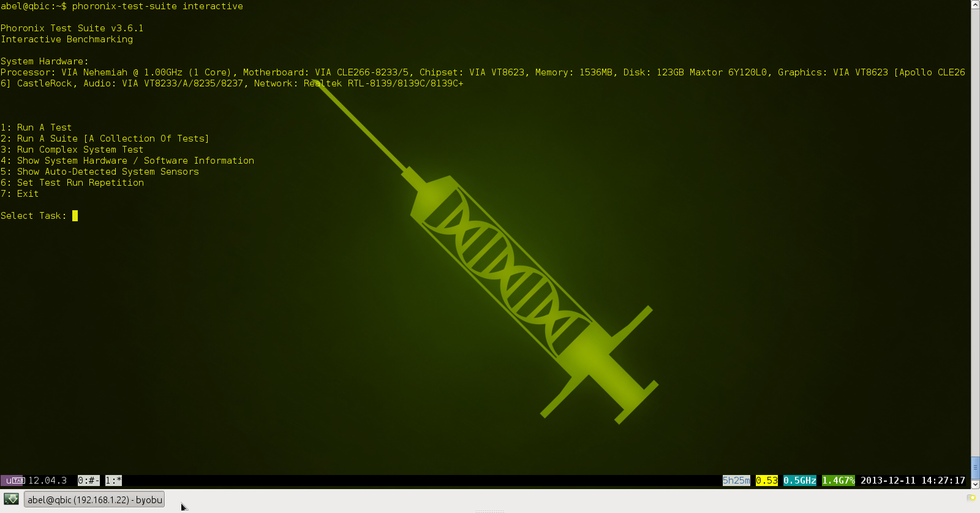The image size is (980, 513).
Task: Click the vertical scrollbar thumb
Action: (975, 467)
